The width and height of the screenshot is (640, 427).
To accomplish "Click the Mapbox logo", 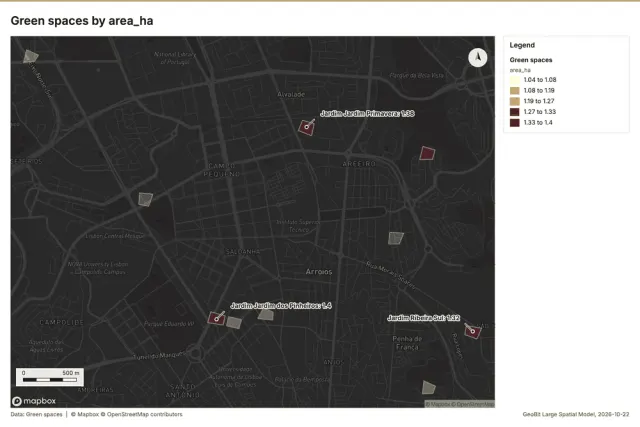I will (x=34, y=401).
